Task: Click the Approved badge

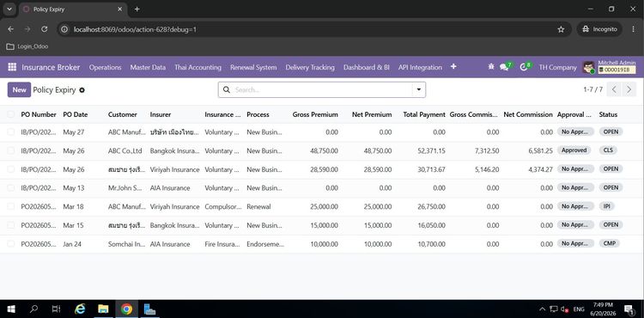Action: click(574, 150)
